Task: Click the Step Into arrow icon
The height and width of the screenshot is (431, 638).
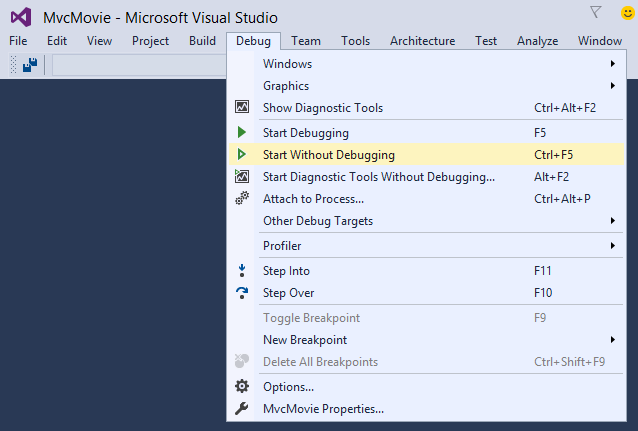Action: pyautogui.click(x=242, y=271)
